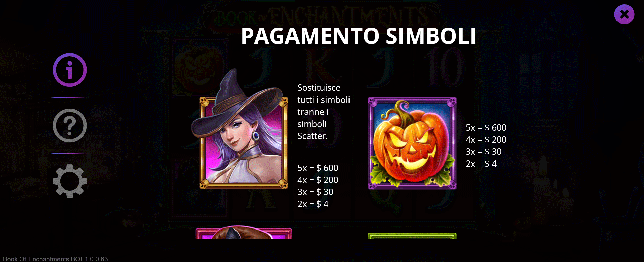Click the witch 4x = $ 200 payout

click(318, 180)
